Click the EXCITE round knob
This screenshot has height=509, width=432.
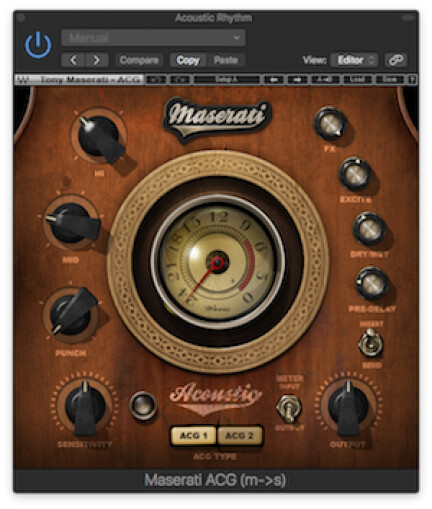click(x=355, y=174)
